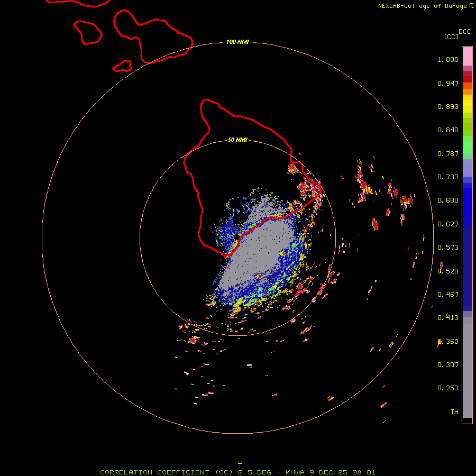Click the [CC] legend unit label
The height and width of the screenshot is (476, 476).
(451, 36)
